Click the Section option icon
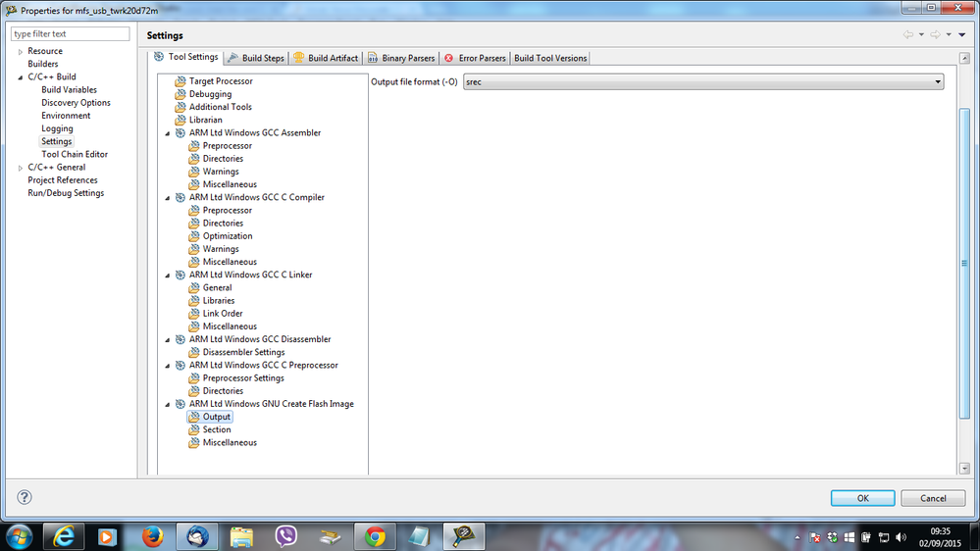The image size is (980, 551). [x=194, y=429]
